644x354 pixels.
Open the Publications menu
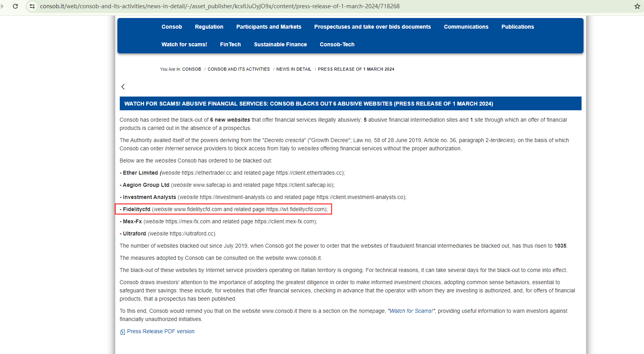[x=517, y=27]
